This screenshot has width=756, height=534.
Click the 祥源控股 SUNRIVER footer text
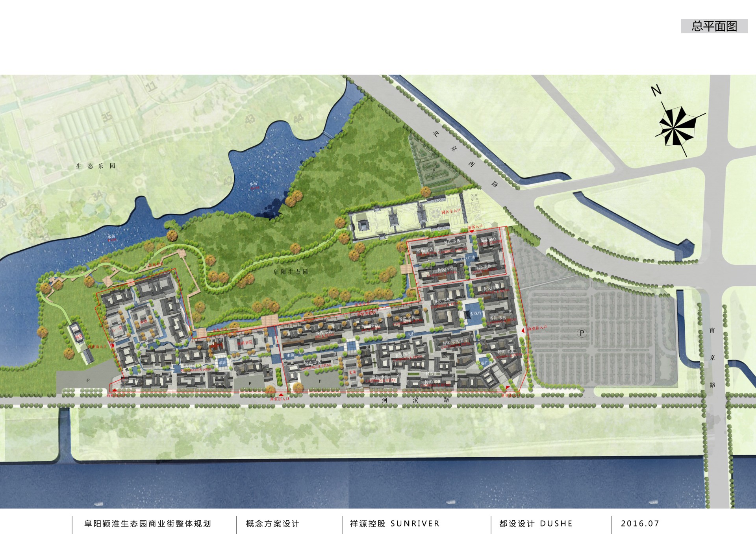click(395, 524)
